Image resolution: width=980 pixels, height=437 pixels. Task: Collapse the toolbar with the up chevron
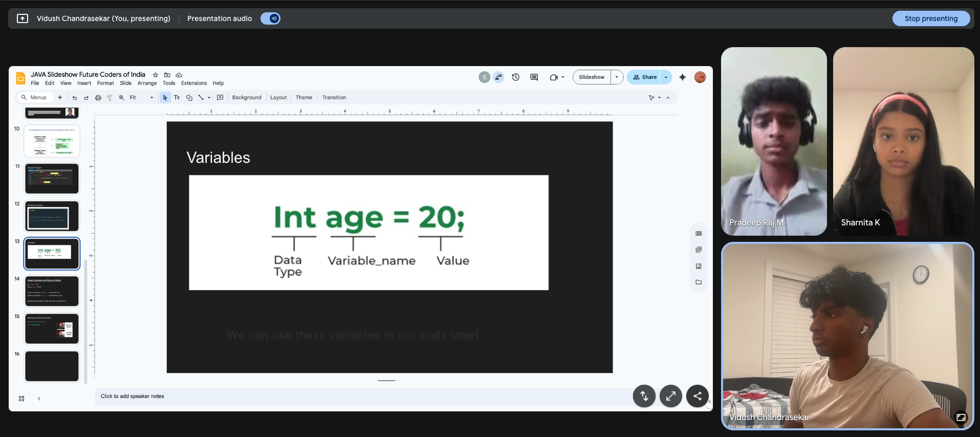click(x=668, y=97)
